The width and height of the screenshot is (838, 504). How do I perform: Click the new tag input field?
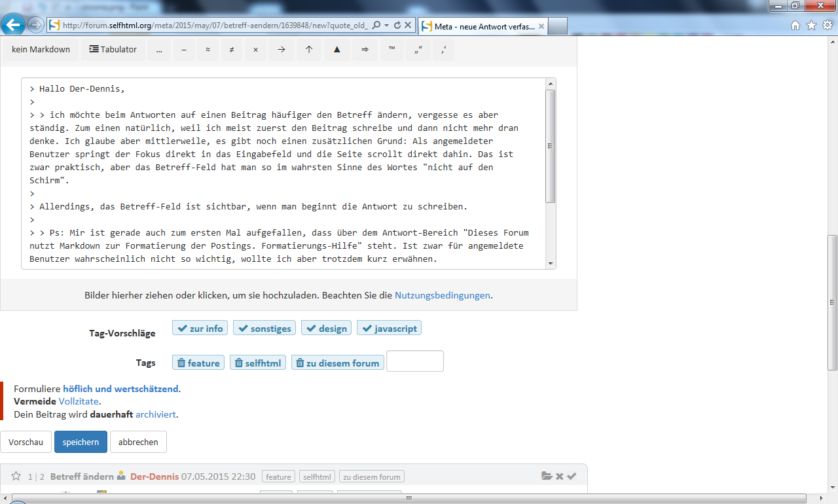415,361
